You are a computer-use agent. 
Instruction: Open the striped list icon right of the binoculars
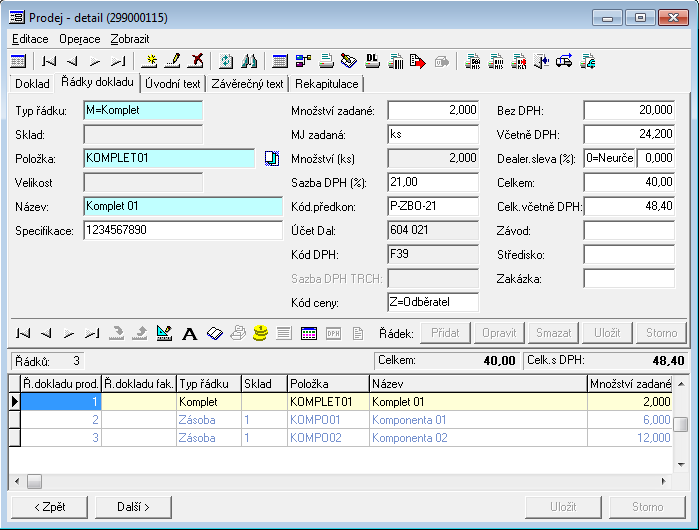tap(280, 62)
